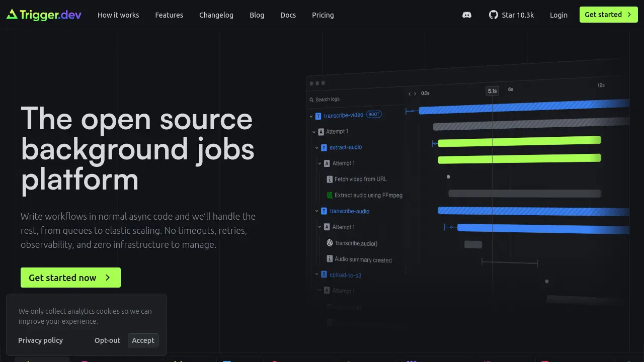Click the Extract audio using FFmpeg text
The height and width of the screenshot is (362, 644).
[368, 195]
